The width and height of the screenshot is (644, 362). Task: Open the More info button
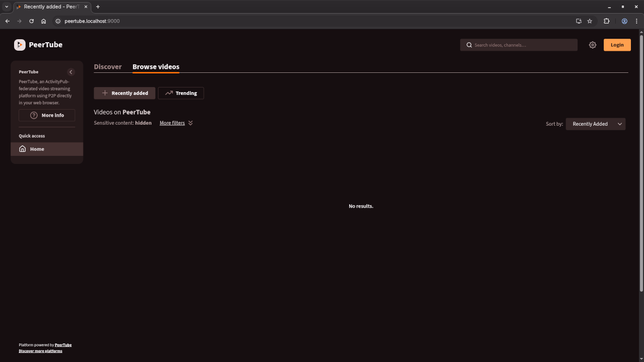(47, 115)
